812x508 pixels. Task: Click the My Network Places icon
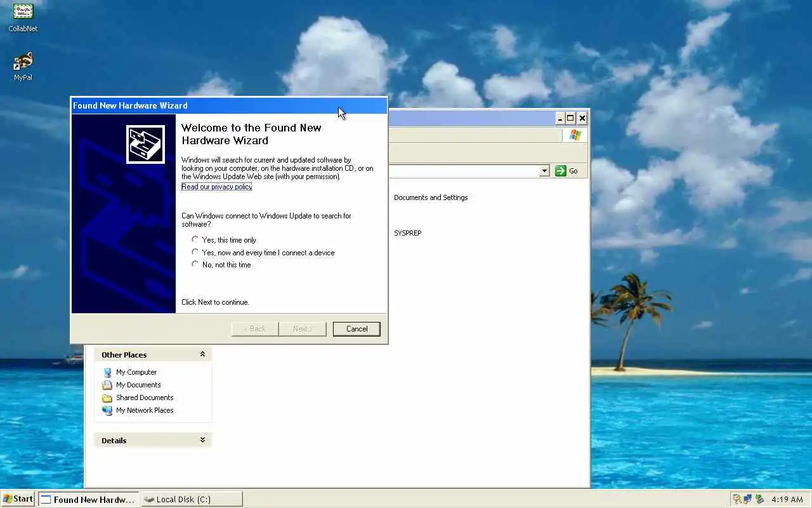(x=107, y=411)
